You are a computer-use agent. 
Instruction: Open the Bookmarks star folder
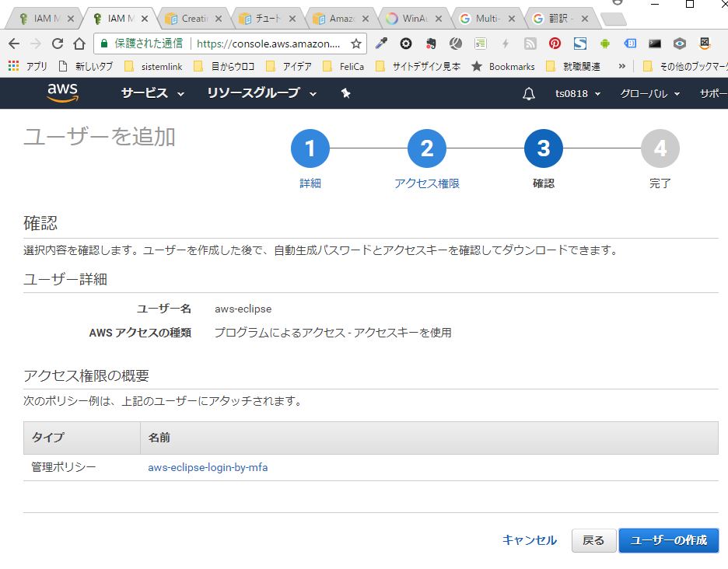coord(502,66)
